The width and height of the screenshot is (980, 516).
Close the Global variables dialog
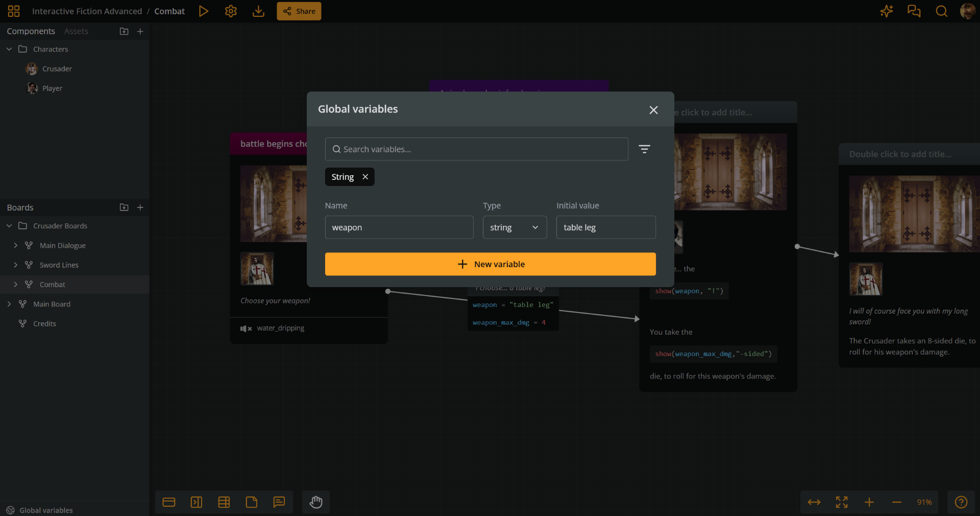coord(653,110)
